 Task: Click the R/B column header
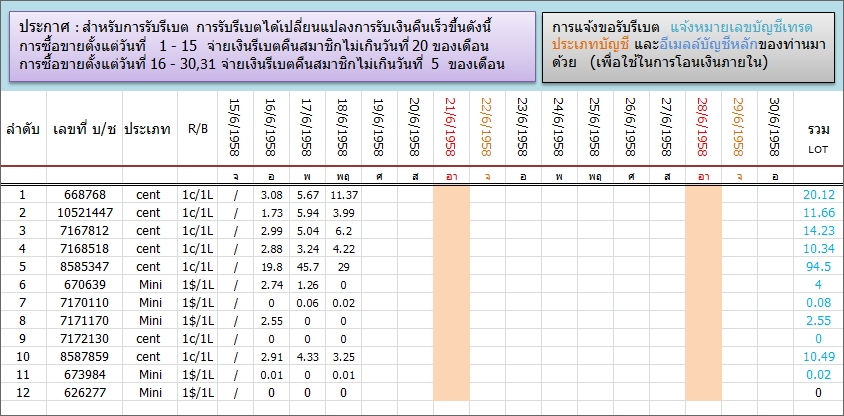(x=198, y=130)
